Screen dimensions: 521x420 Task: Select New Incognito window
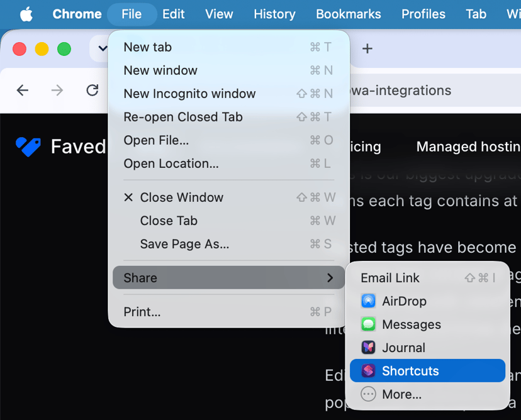pos(228,94)
